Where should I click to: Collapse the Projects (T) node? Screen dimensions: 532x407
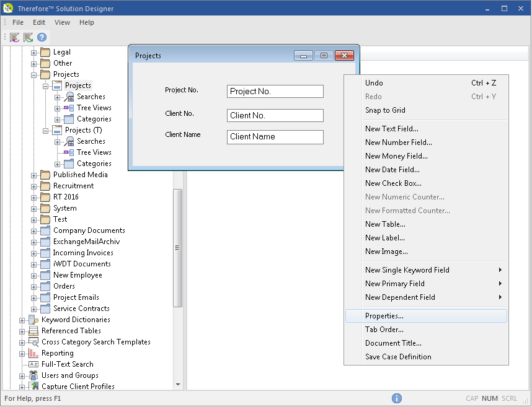pyautogui.click(x=47, y=130)
